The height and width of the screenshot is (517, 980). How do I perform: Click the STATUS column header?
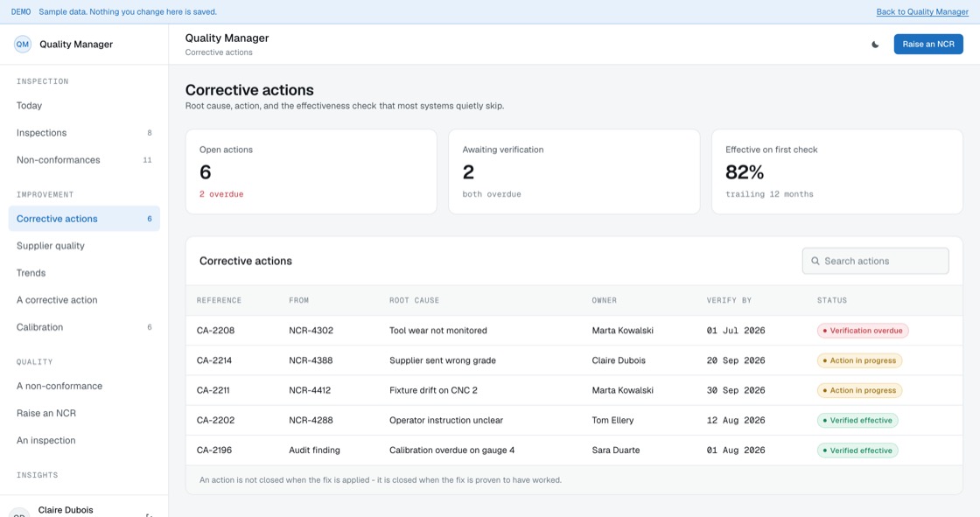(x=832, y=301)
